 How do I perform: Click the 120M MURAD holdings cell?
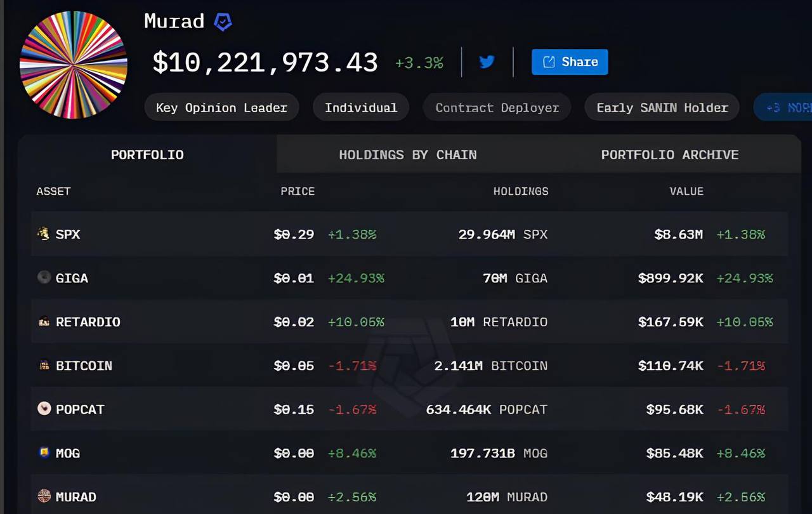(507, 497)
